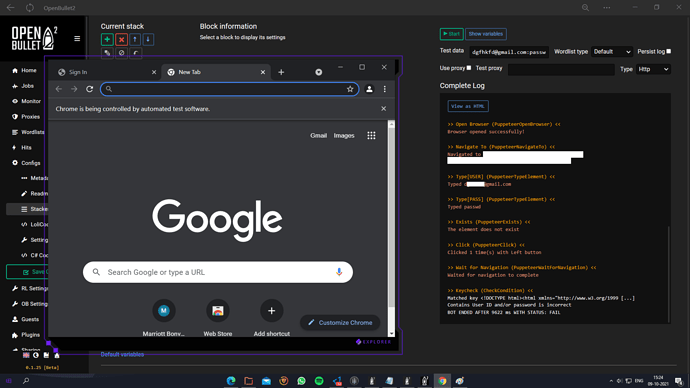The image size is (690, 388).
Task: Start the config debugger
Action: 451,34
